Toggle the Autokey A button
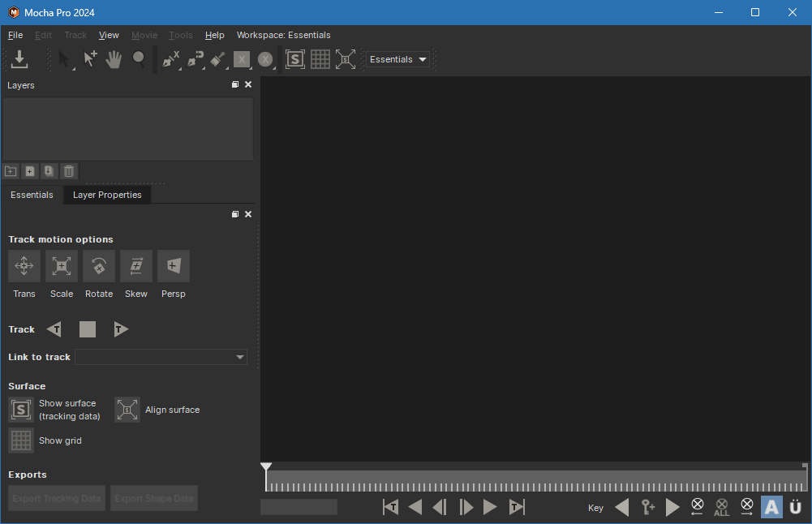812x524 pixels. pyautogui.click(x=771, y=508)
